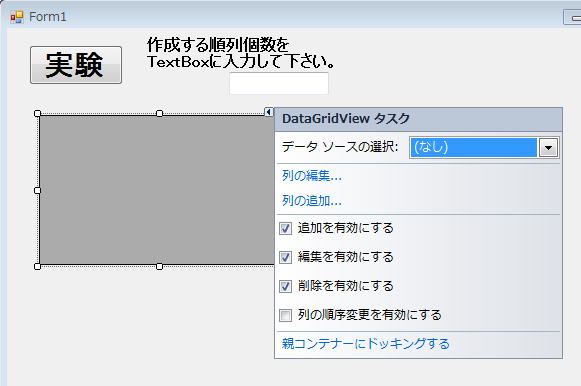
Task: Click the left-middle resize handle of DataGridView
Action: (x=37, y=190)
